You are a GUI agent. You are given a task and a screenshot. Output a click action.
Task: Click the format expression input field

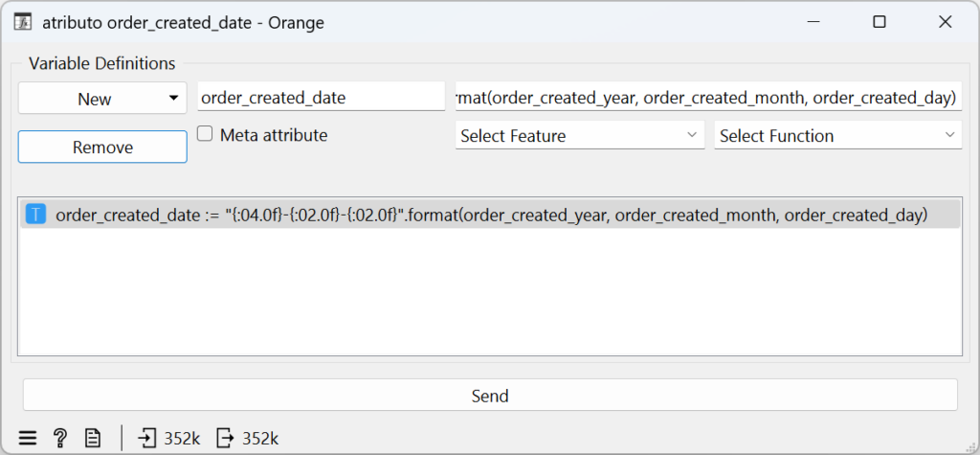tap(709, 97)
